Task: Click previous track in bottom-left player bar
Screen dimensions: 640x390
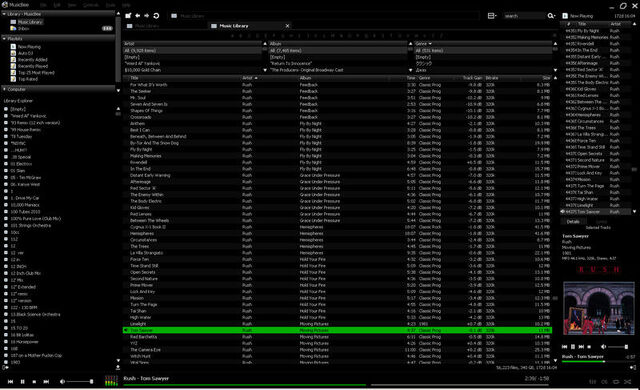Action: (11, 381)
